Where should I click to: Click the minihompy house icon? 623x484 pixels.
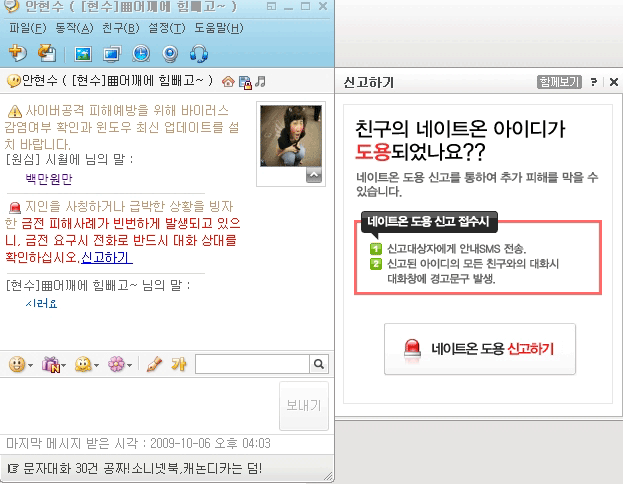228,81
